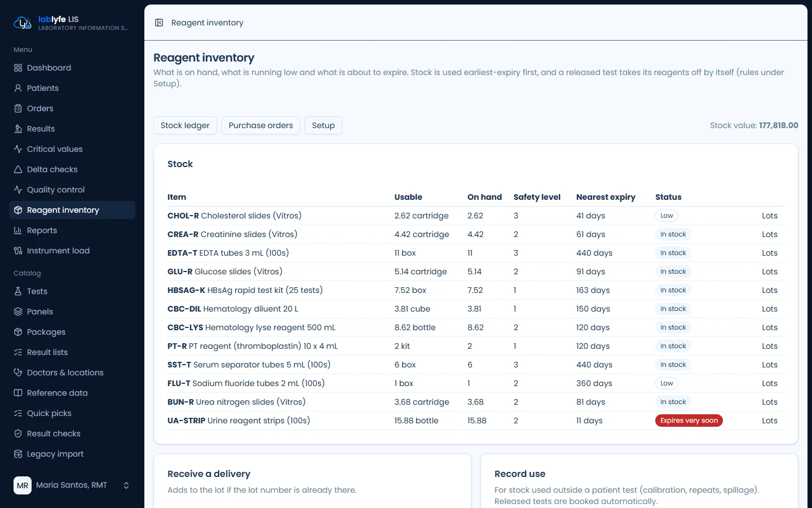812x508 pixels.
Task: Click the SST-T Serum separator tubes item
Action: point(249,365)
